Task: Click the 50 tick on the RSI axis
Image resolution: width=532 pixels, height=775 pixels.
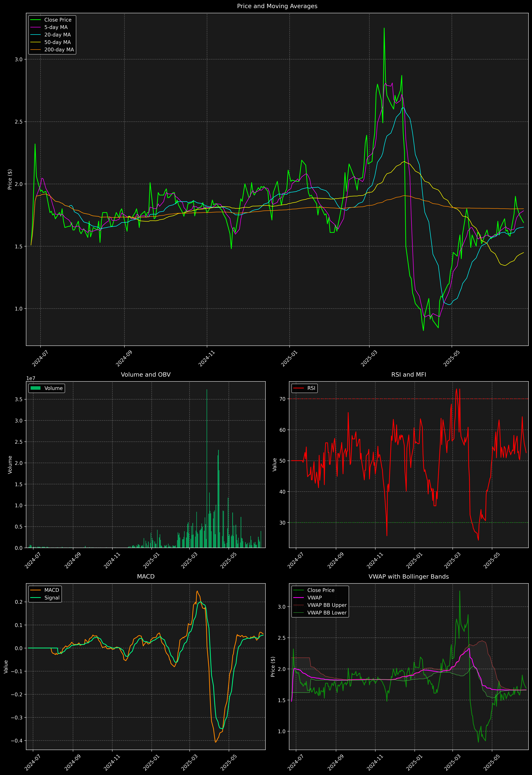Action: tap(283, 461)
